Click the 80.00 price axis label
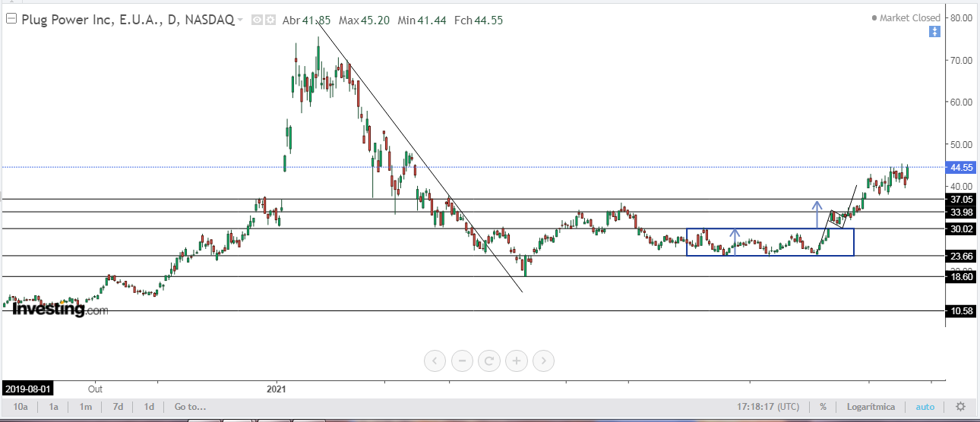 click(x=961, y=17)
